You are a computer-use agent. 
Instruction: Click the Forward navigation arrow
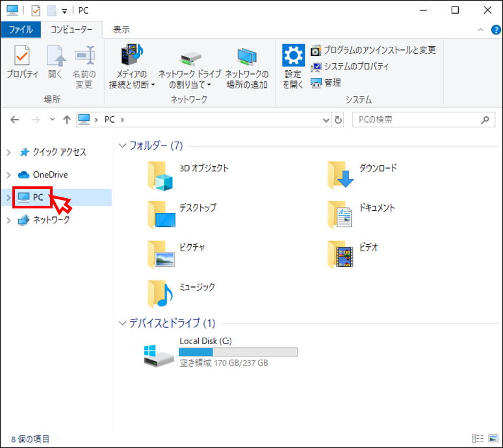pos(36,120)
